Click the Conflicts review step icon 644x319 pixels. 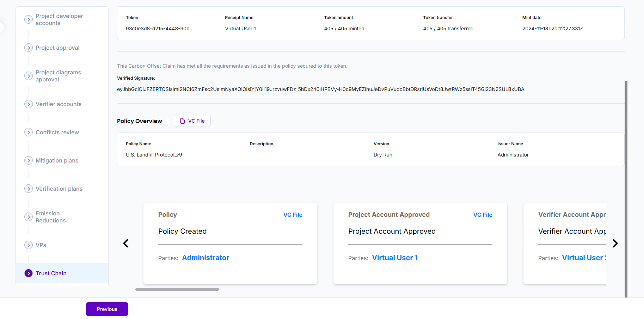29,133
